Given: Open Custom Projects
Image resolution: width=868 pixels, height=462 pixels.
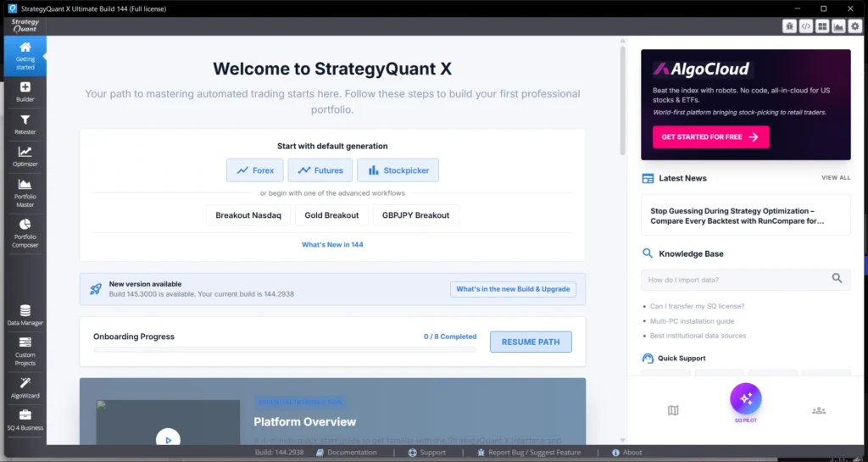Looking at the screenshot, I should click(25, 351).
